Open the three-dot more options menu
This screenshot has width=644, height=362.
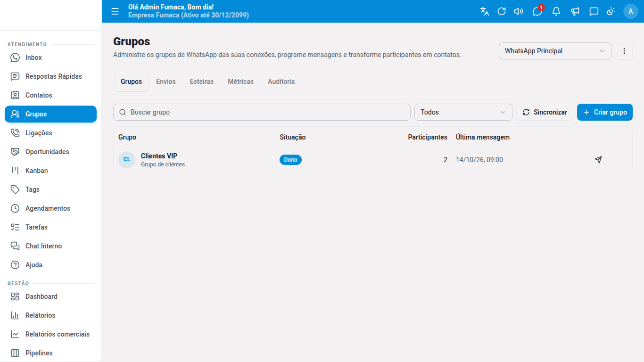coord(624,51)
